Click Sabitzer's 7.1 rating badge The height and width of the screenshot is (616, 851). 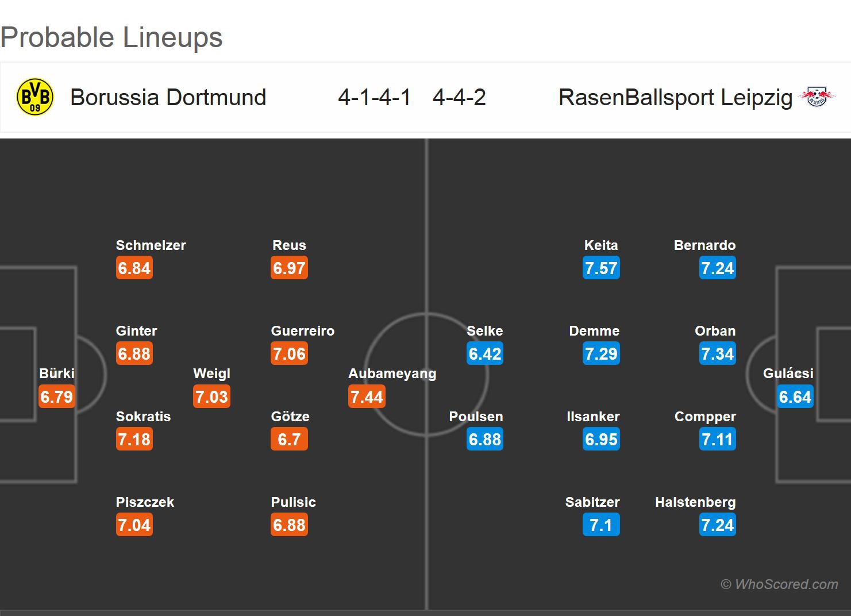601,525
